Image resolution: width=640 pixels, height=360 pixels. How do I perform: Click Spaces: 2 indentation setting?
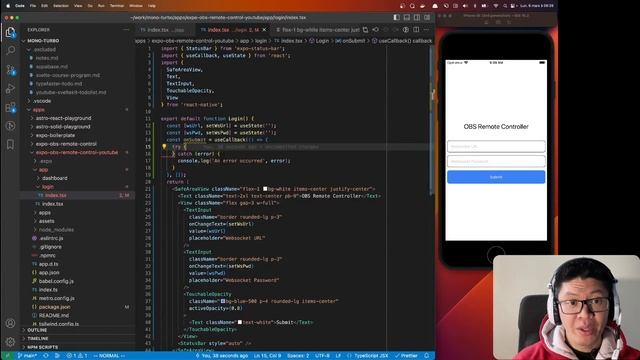[x=298, y=356]
